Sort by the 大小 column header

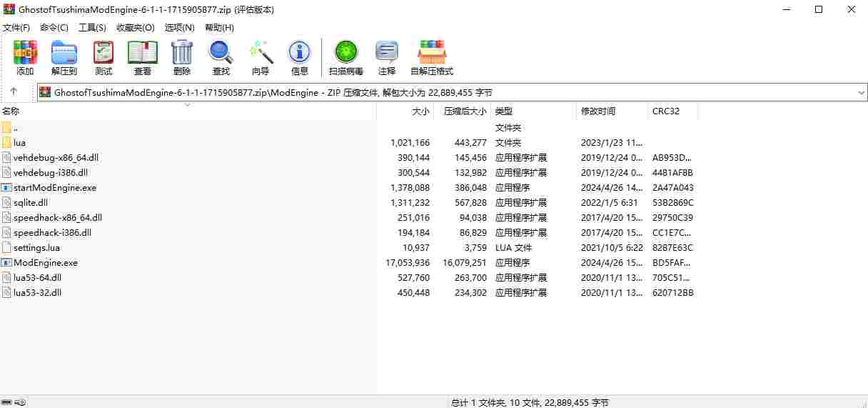405,111
